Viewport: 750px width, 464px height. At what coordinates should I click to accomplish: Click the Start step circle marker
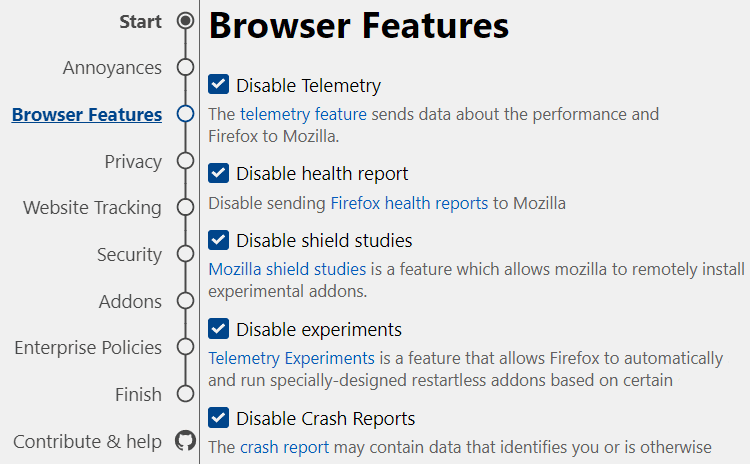click(x=185, y=21)
